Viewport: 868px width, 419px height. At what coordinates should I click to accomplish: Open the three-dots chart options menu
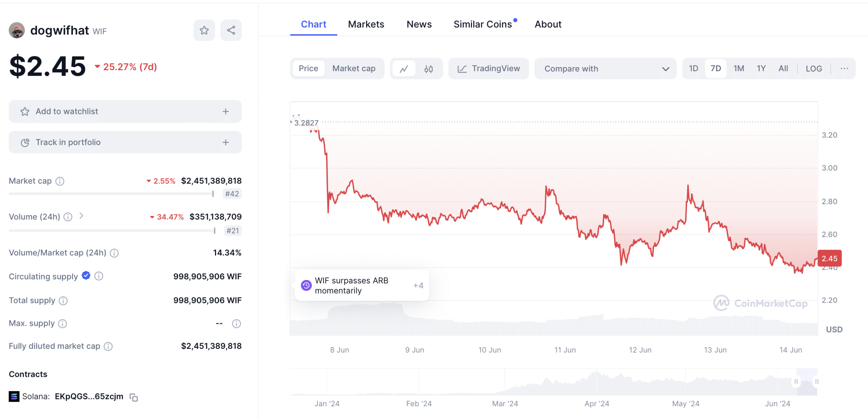coord(844,68)
